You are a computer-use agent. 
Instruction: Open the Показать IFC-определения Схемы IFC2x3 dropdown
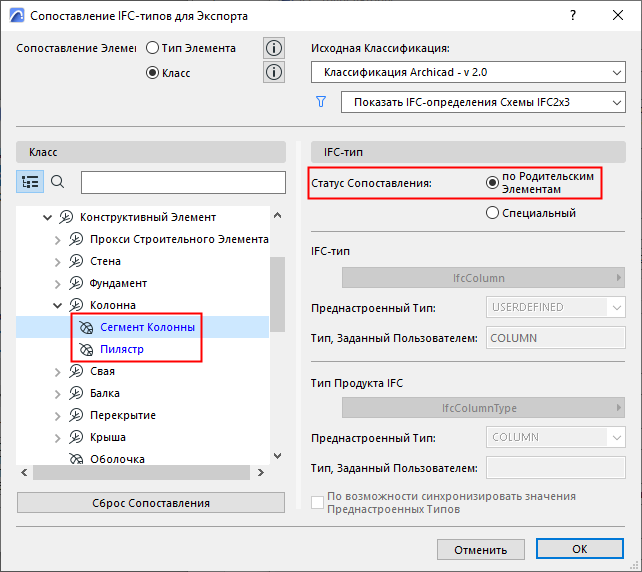point(483,102)
